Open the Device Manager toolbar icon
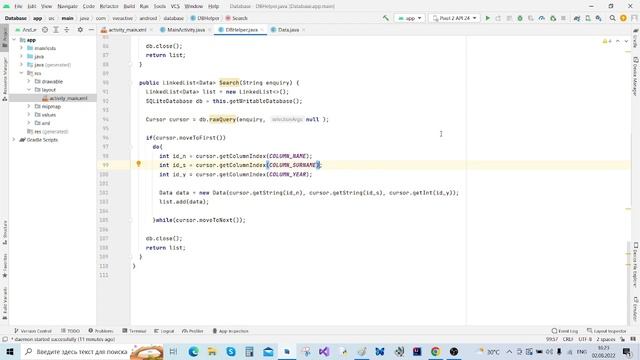Viewport: 640px width, 360px height. click(x=588, y=18)
